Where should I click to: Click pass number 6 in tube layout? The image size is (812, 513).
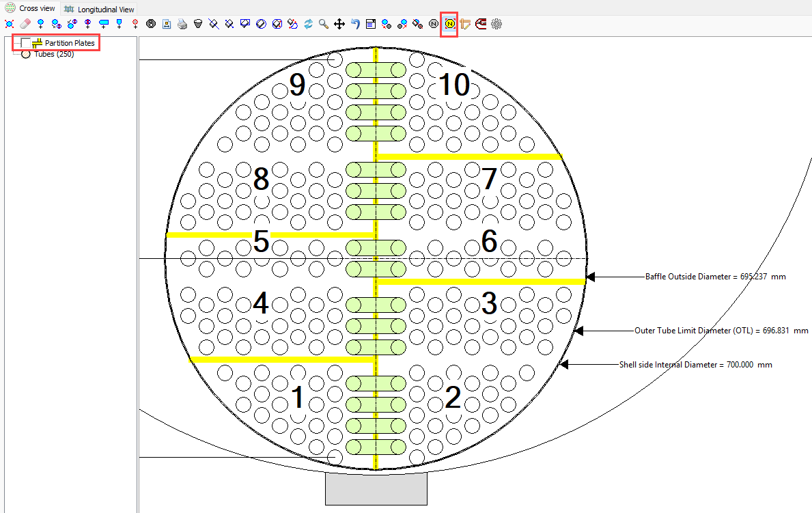coord(490,242)
